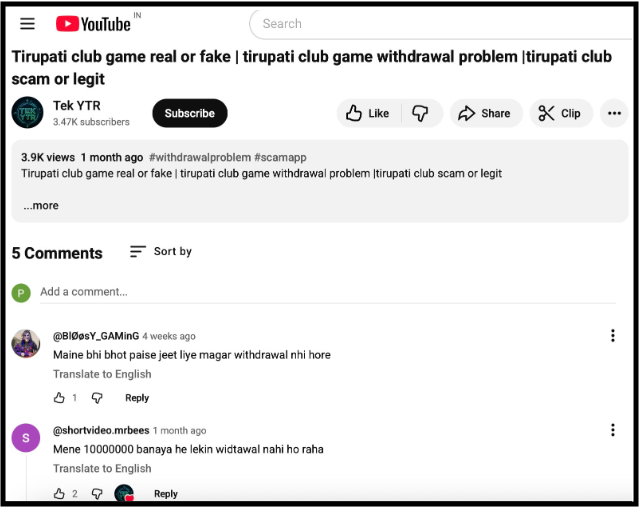Open the 4 weeks ago comment timestamp
Viewport: 640px width, 507px height.
[169, 336]
